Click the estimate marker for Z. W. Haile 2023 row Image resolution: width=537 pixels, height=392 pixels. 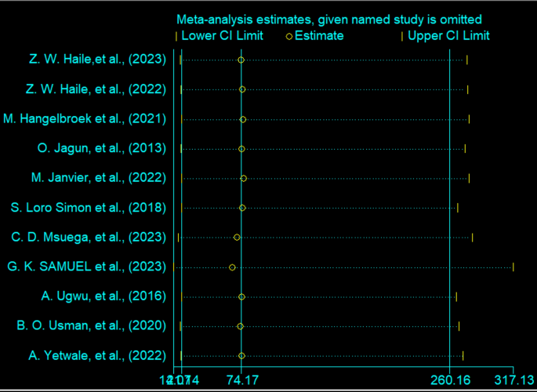pos(241,60)
